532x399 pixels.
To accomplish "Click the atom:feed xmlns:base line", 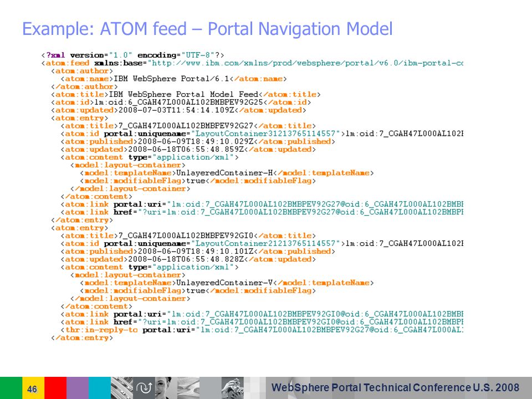I will (252, 63).
